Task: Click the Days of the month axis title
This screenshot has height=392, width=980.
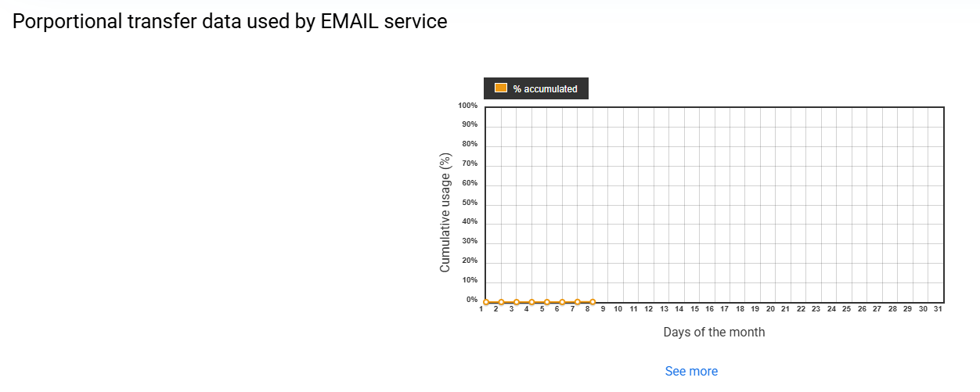Action: [714, 332]
